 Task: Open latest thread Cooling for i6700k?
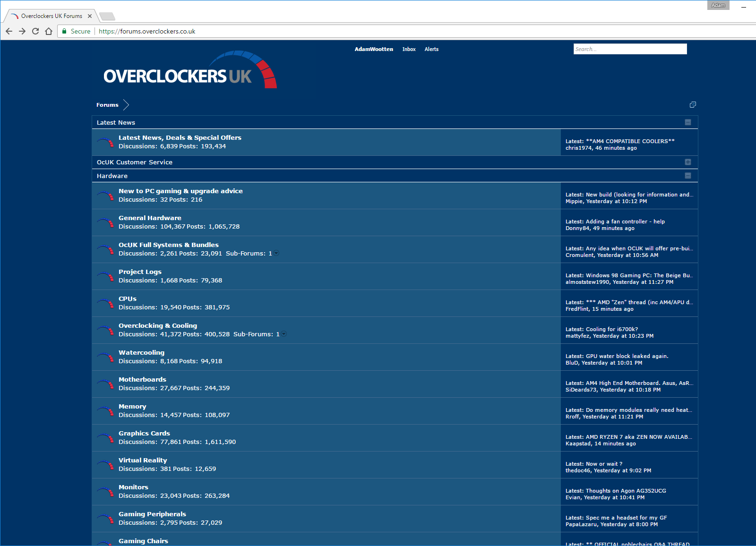pyautogui.click(x=612, y=329)
